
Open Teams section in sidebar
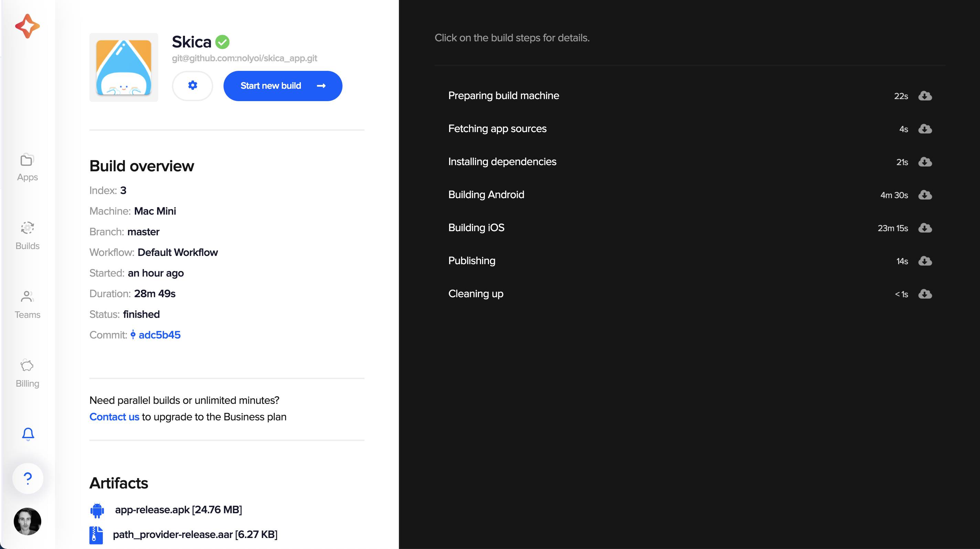pos(28,305)
